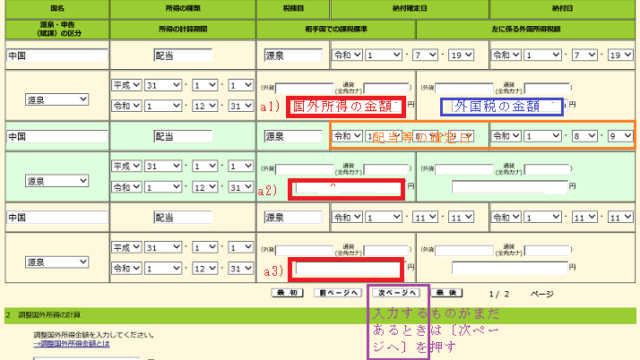Open third row 納付確定日 month dropdown showing 11
The width and height of the screenshot is (640, 360).
425,218
